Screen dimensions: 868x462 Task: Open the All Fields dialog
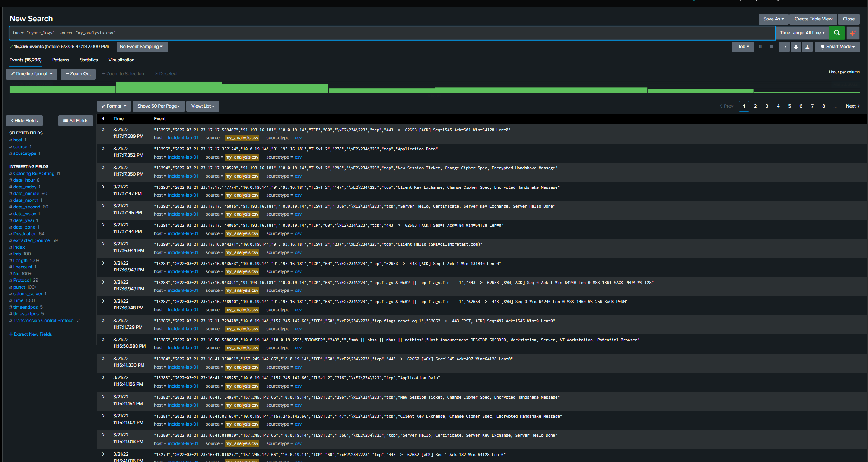(76, 121)
